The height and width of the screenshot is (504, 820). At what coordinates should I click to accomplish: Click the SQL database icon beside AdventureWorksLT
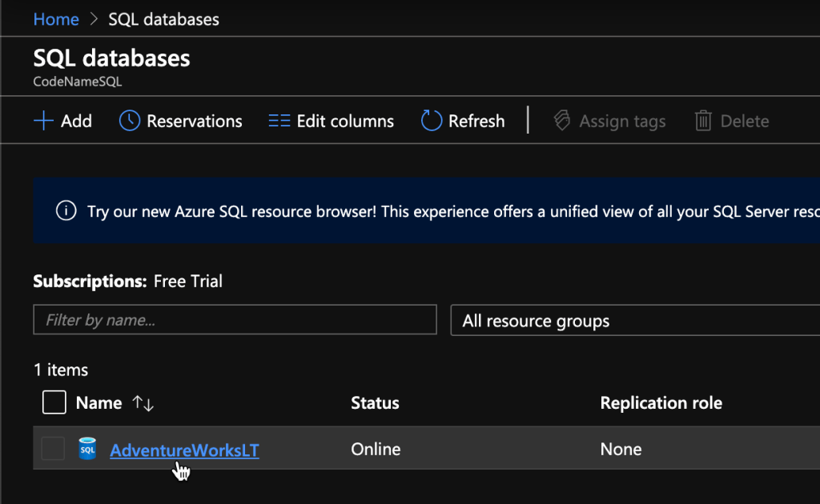pyautogui.click(x=87, y=450)
